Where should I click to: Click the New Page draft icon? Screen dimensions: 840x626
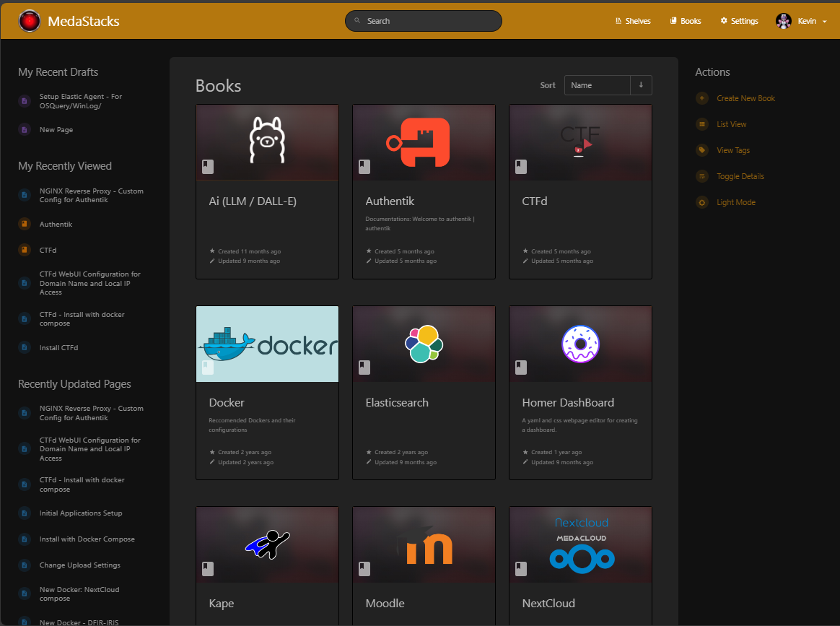coord(25,130)
